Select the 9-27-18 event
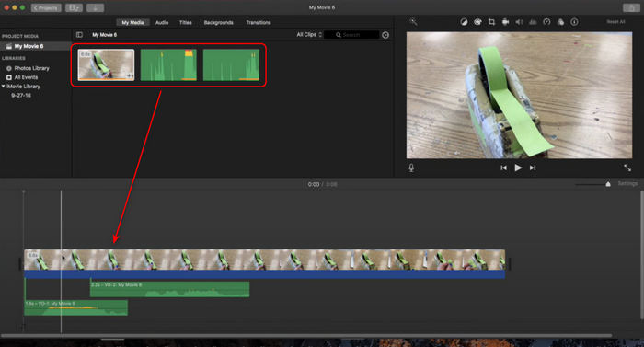This screenshot has height=347, width=644. 21,96
